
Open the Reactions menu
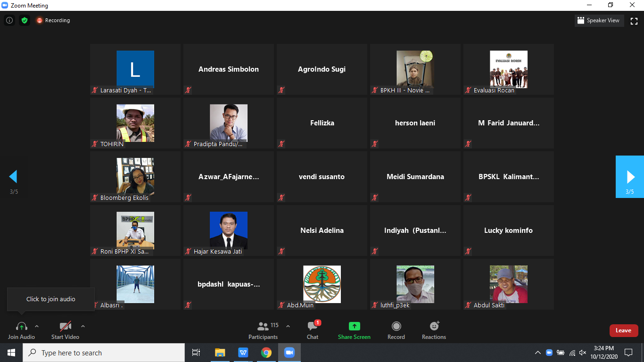pyautogui.click(x=434, y=330)
